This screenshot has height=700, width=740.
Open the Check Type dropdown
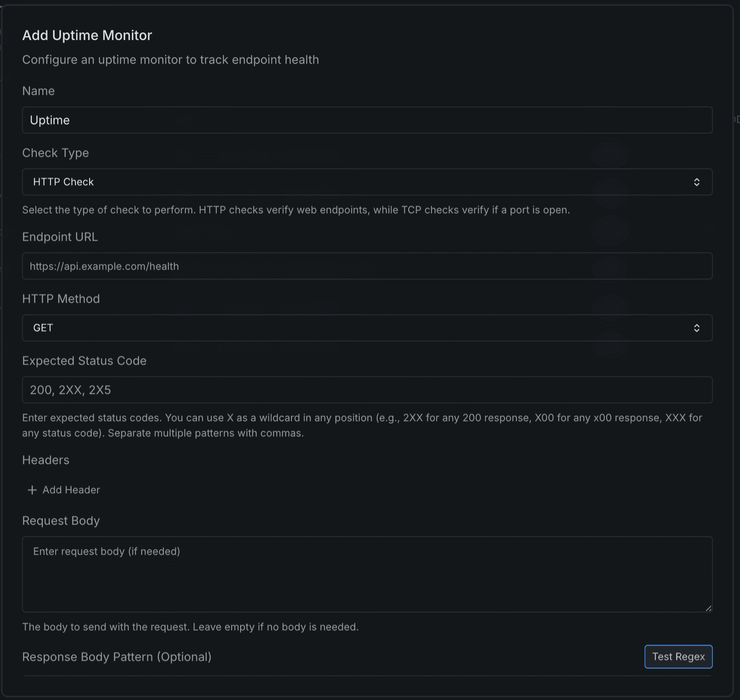click(x=367, y=182)
